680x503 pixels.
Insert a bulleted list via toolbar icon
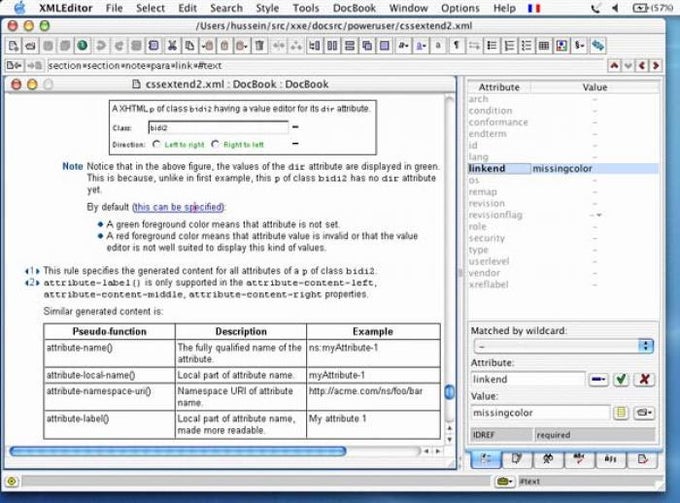pyautogui.click(x=491, y=46)
